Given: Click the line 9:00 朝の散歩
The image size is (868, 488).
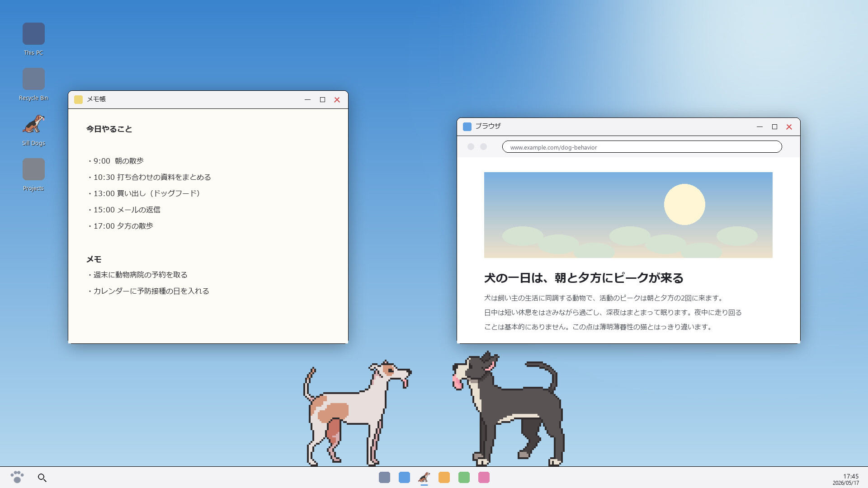Looking at the screenshot, I should click(x=115, y=161).
